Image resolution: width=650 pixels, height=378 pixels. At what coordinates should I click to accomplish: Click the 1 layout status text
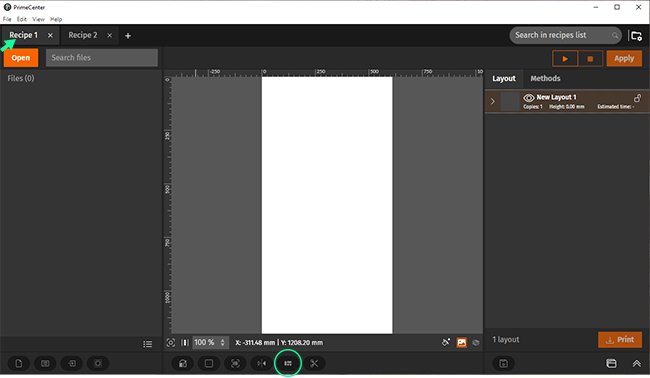pyautogui.click(x=506, y=339)
